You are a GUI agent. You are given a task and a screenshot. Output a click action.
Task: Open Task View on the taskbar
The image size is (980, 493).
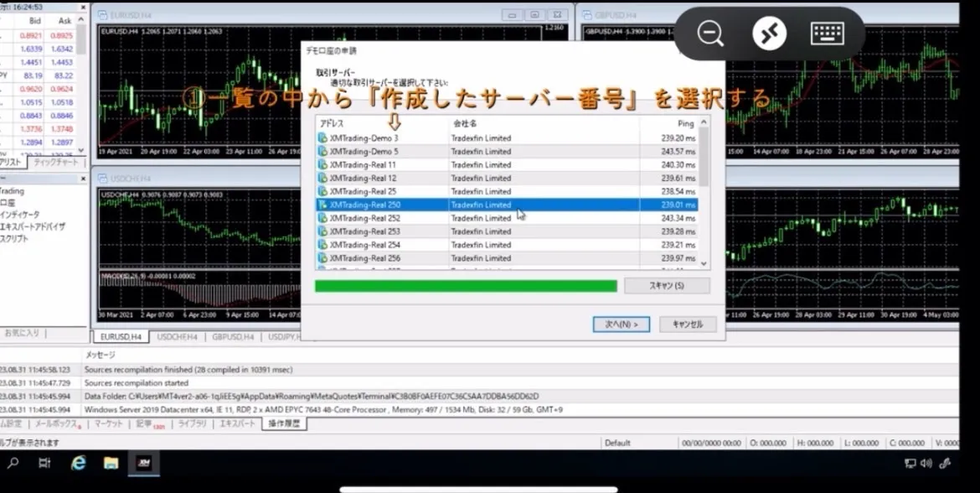pyautogui.click(x=45, y=463)
